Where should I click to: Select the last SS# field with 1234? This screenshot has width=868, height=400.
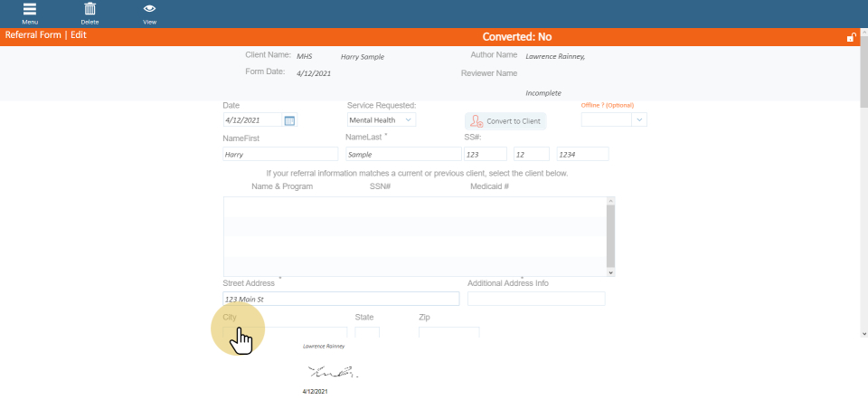[x=582, y=155]
